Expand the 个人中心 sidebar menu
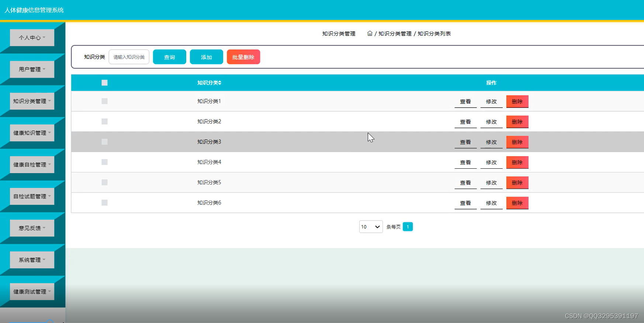 [x=32, y=38]
